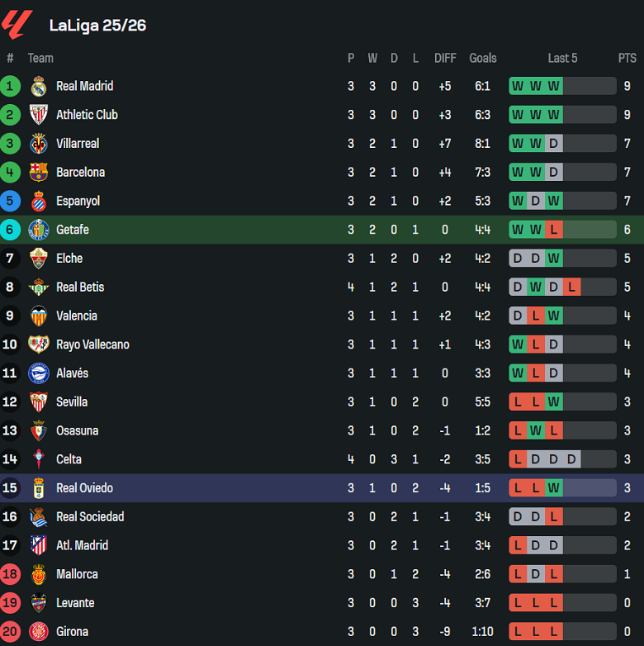644x646 pixels.
Task: Click the Last 5 column header
Action: (x=562, y=58)
